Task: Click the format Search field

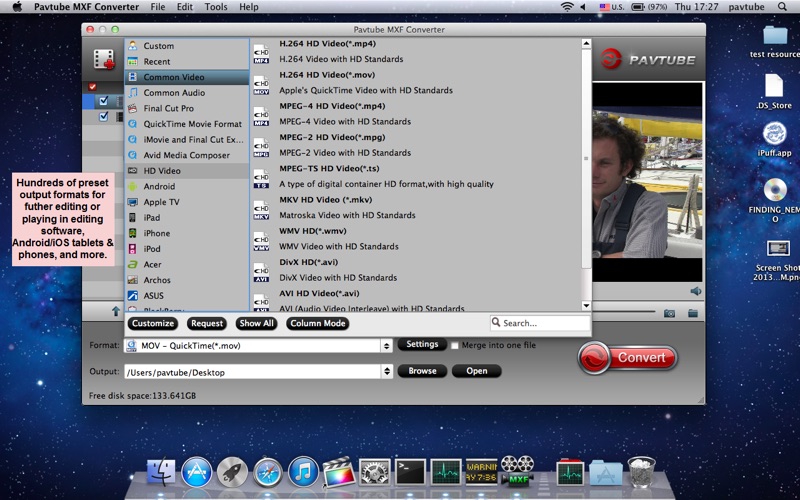Action: click(540, 323)
